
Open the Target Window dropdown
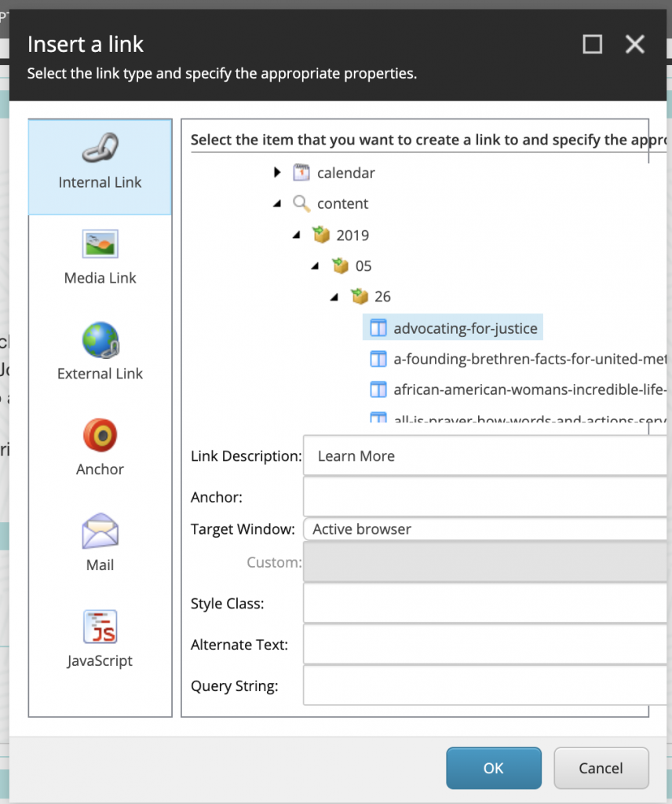coord(485,529)
